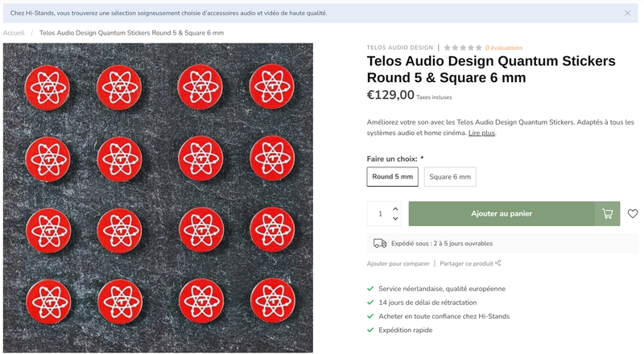Click the red quantum stickers product image
The image size is (644, 354).
click(x=158, y=198)
